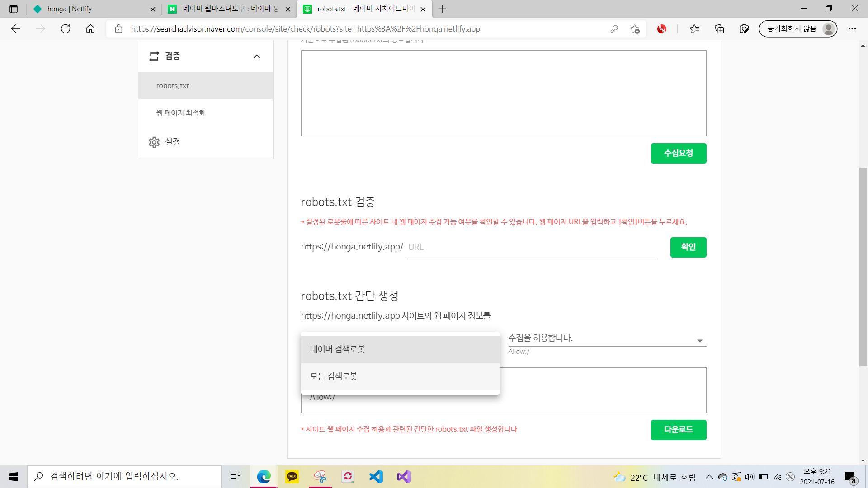Open Task View on the taskbar
Screen dimensions: 868x488
click(x=235, y=477)
